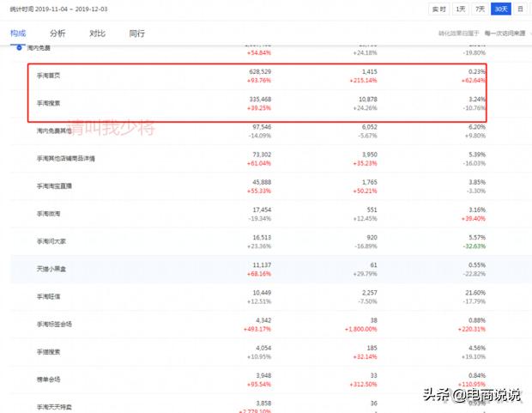Click the change value +312.50%
The height and width of the screenshot is (413, 532).
click(x=363, y=385)
